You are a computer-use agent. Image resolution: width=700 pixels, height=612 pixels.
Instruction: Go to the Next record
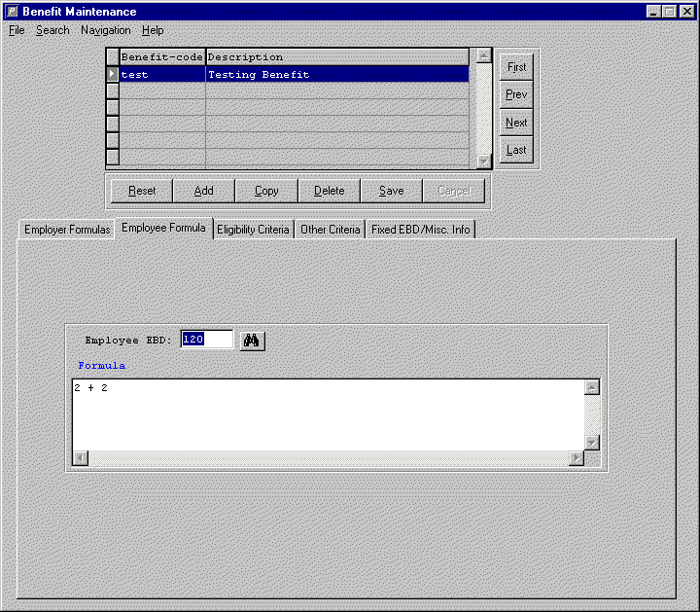click(x=517, y=123)
